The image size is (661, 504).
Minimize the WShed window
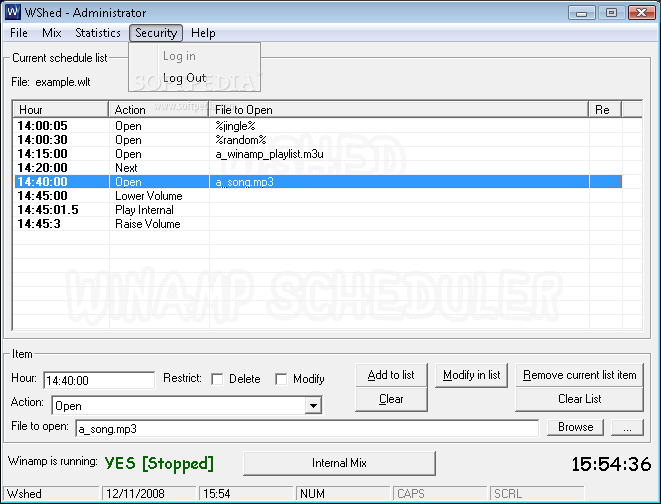[581, 13]
